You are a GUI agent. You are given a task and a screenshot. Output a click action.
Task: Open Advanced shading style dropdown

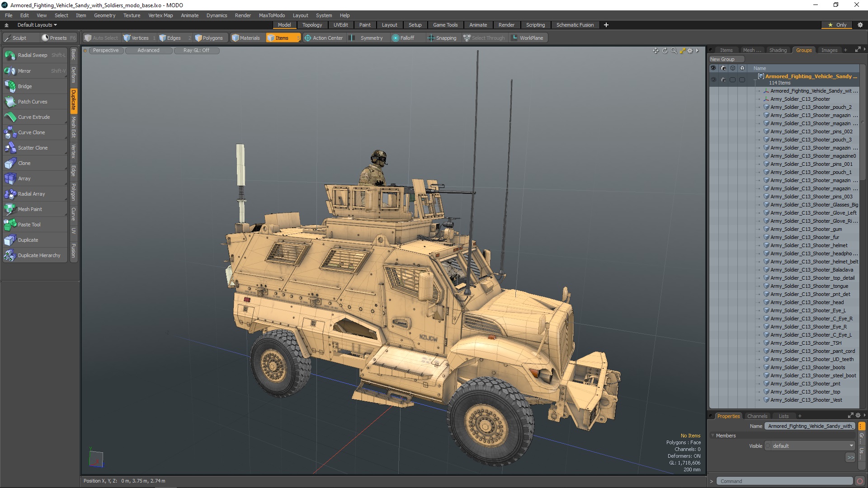(148, 51)
